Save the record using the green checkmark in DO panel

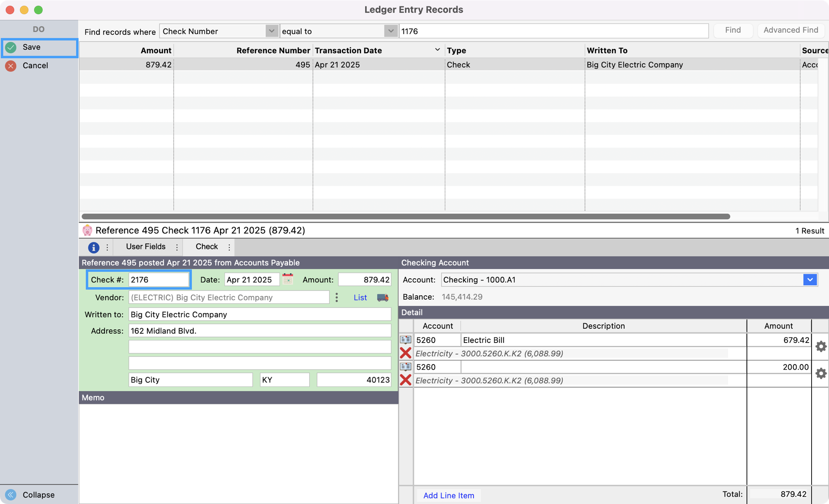[11, 47]
